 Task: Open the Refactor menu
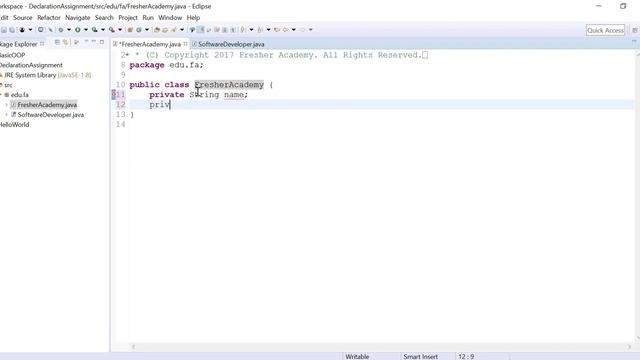tap(49, 18)
